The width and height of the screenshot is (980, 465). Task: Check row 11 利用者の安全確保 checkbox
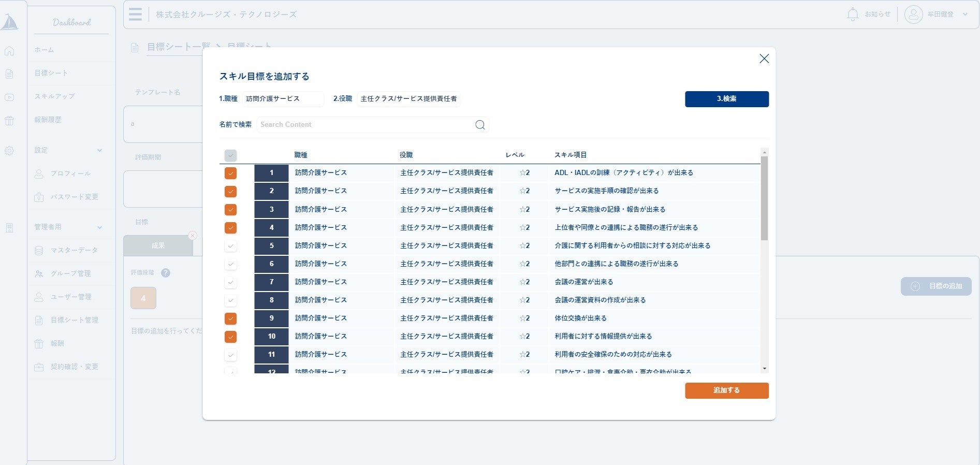(231, 355)
